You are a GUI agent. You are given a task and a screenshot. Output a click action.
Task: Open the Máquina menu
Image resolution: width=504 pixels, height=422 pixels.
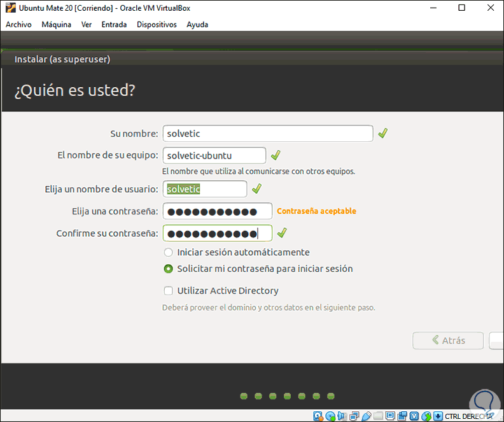[56, 24]
